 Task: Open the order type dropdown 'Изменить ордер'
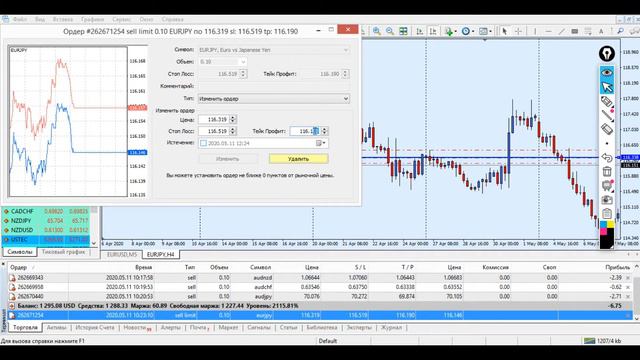273,98
